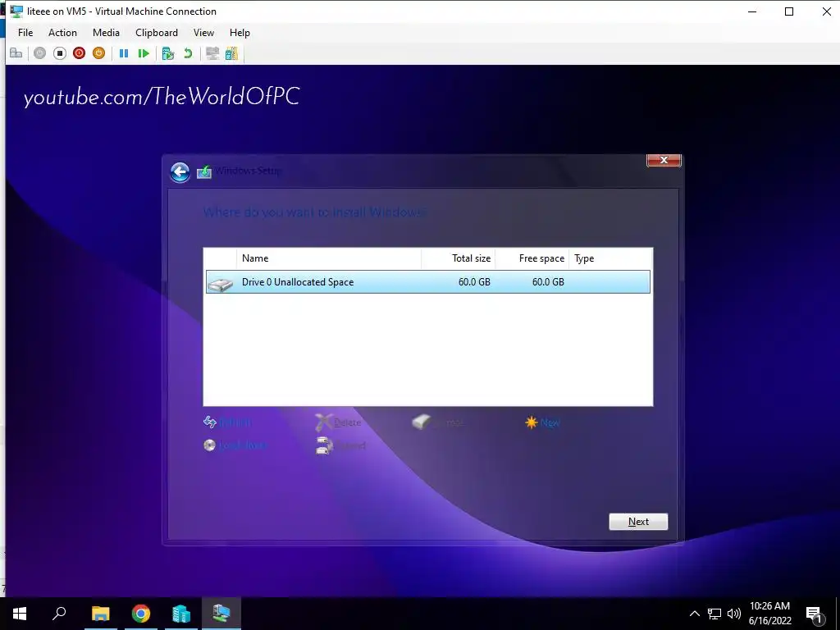Click the Load driver disc icon
Viewport: 840px width, 630px height.
click(x=209, y=445)
